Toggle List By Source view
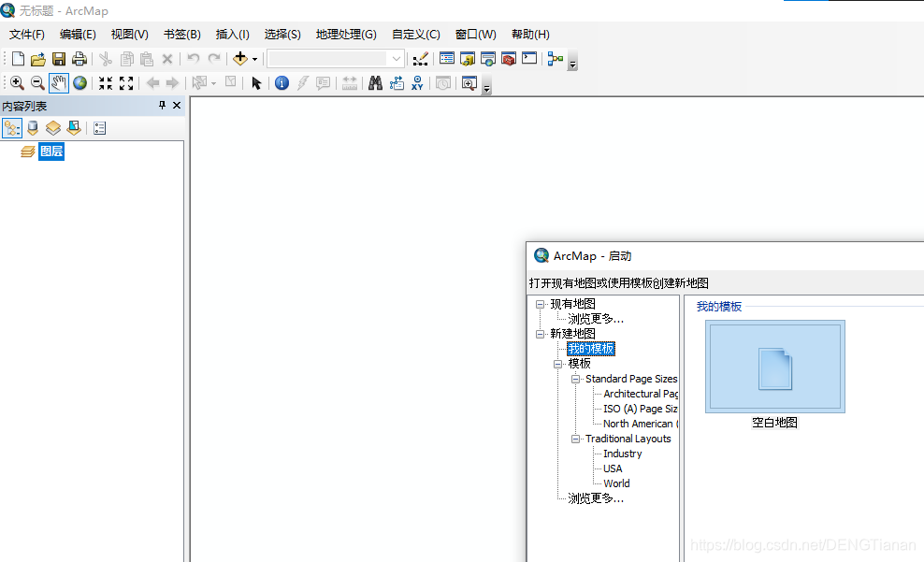 [x=33, y=128]
